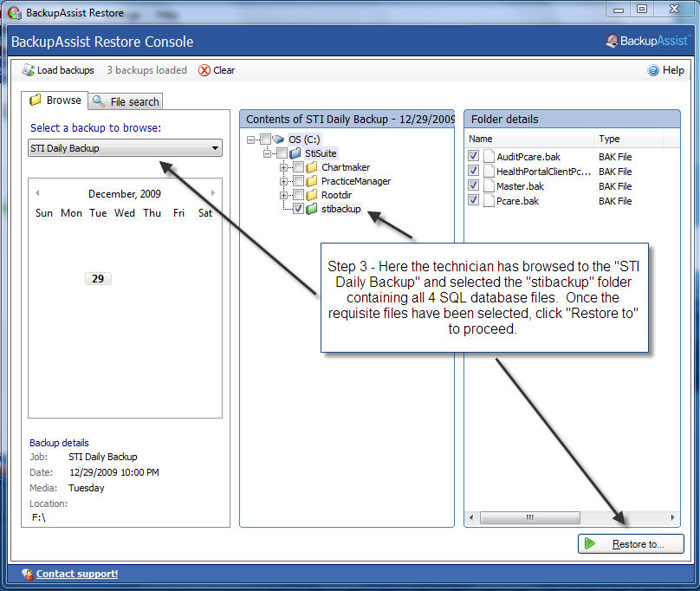Image resolution: width=700 pixels, height=591 pixels.
Task: Go to previous month in calendar
Action: pyautogui.click(x=37, y=193)
